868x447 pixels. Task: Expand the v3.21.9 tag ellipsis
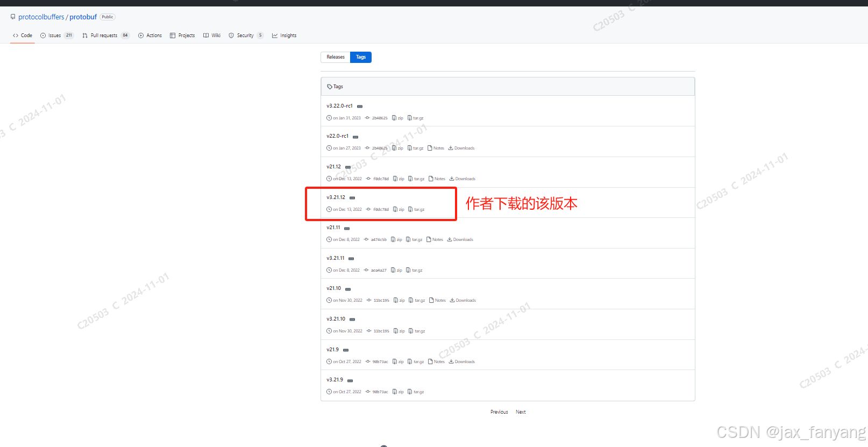pos(350,380)
